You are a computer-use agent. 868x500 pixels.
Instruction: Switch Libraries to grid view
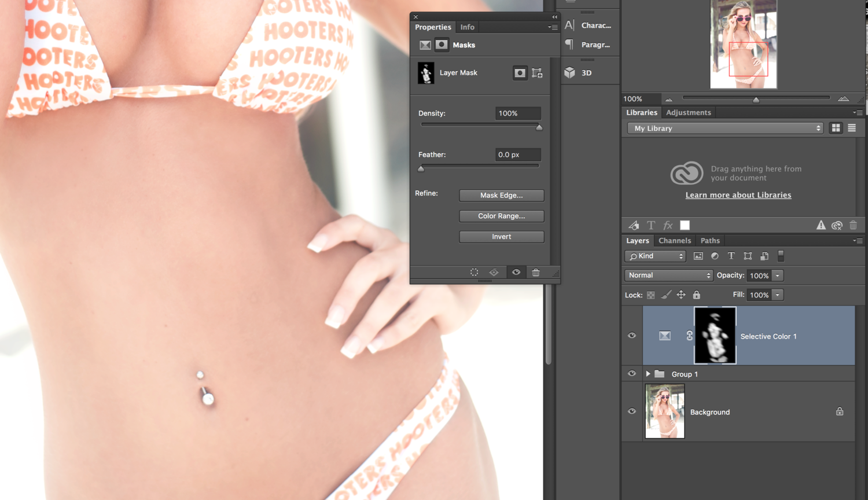(836, 128)
